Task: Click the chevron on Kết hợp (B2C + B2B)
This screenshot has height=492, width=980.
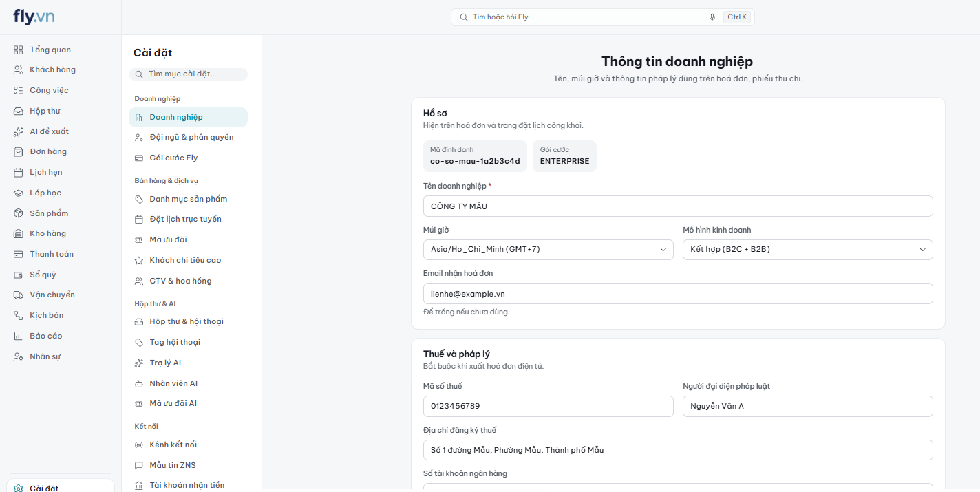Action: pyautogui.click(x=923, y=250)
